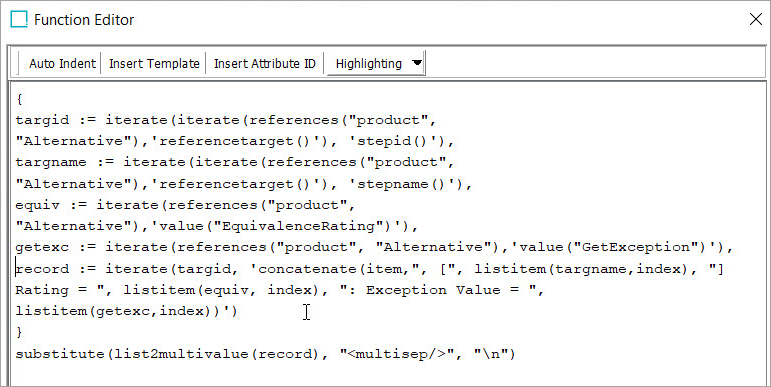Click Insert Template in the toolbar

154,63
